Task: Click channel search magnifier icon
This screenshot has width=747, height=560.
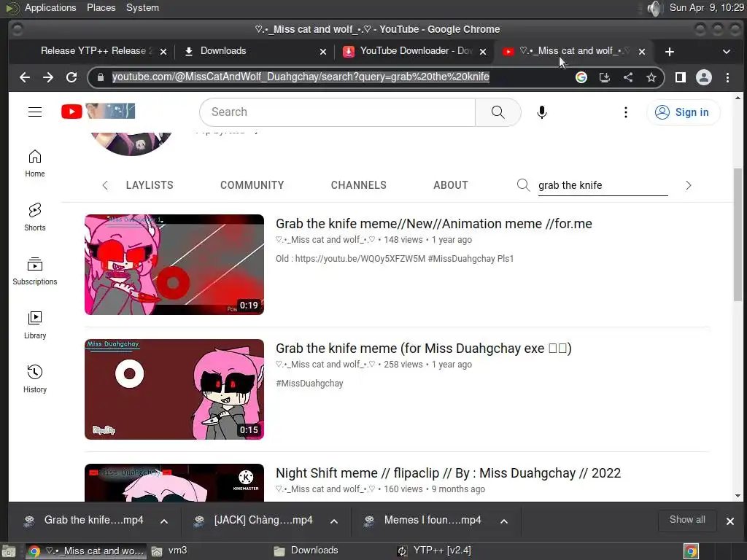Action: coord(524,184)
